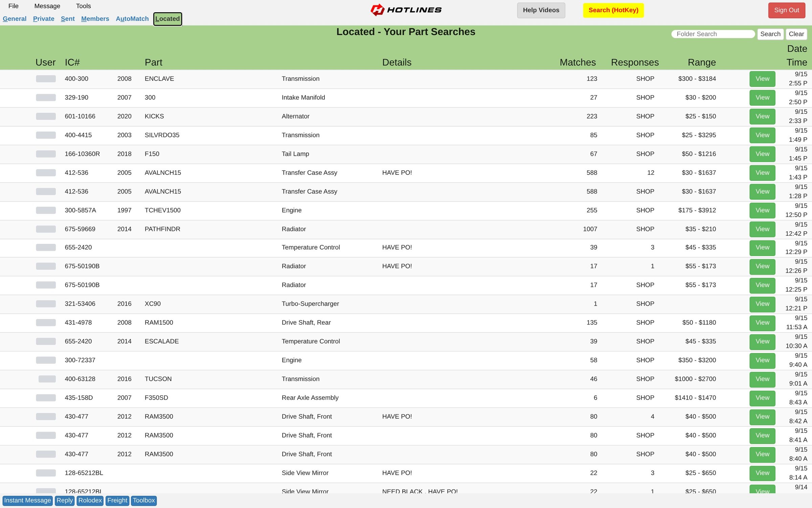
Task: View the RAM3500 Drive Shaft 8:41 A search
Action: tap(762, 436)
